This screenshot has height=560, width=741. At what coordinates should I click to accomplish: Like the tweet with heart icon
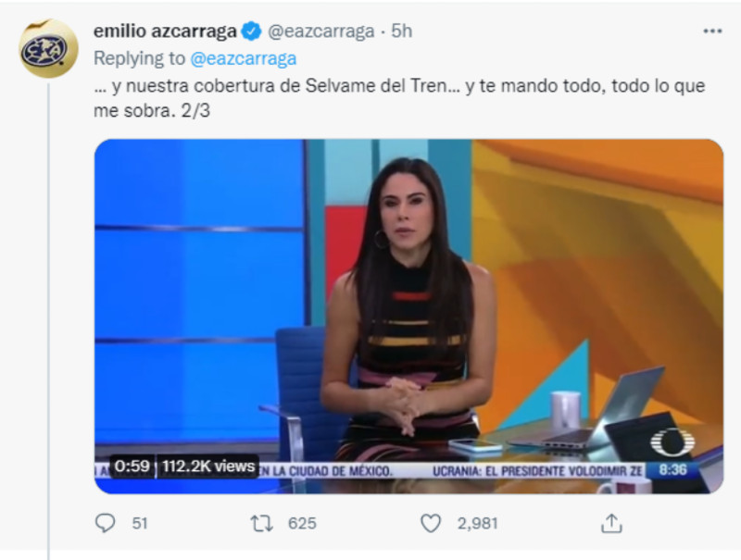pos(431,523)
